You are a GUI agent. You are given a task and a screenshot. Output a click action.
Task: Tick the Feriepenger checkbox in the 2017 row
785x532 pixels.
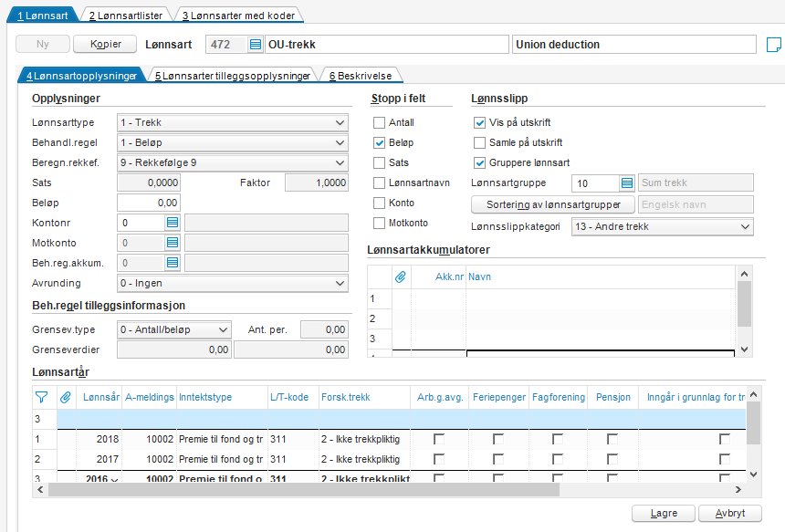tap(498, 459)
